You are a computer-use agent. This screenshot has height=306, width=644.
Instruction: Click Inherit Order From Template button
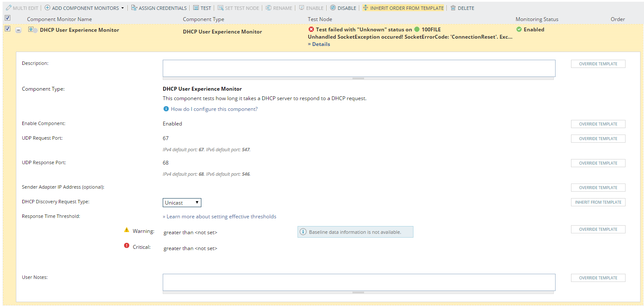[403, 8]
